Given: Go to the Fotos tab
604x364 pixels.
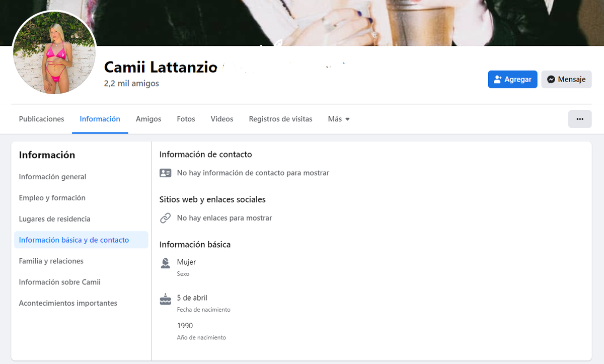Looking at the screenshot, I should 186,119.
